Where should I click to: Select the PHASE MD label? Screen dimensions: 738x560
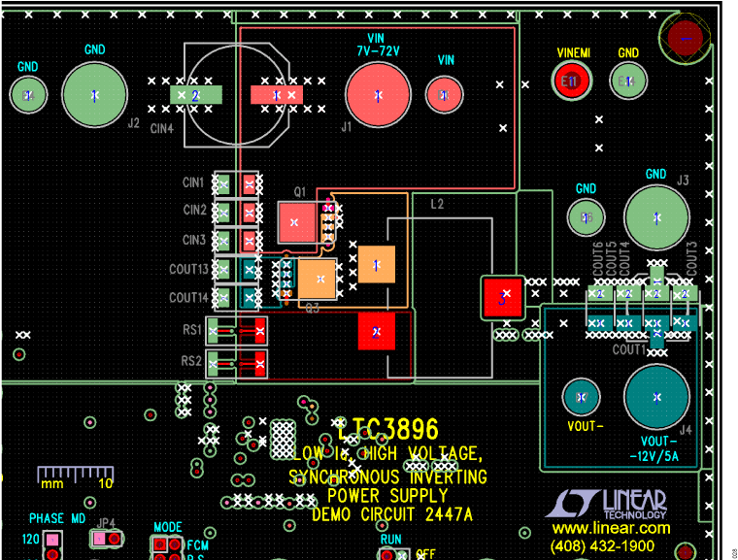click(x=57, y=518)
